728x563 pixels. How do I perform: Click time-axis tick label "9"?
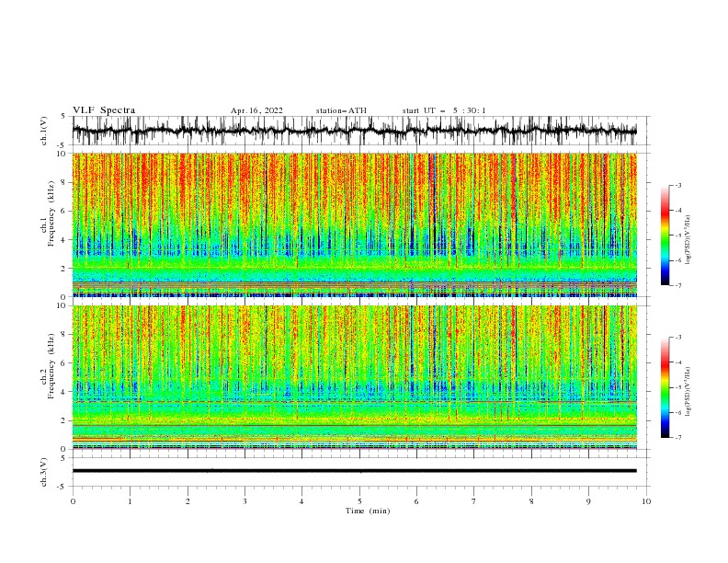point(588,501)
